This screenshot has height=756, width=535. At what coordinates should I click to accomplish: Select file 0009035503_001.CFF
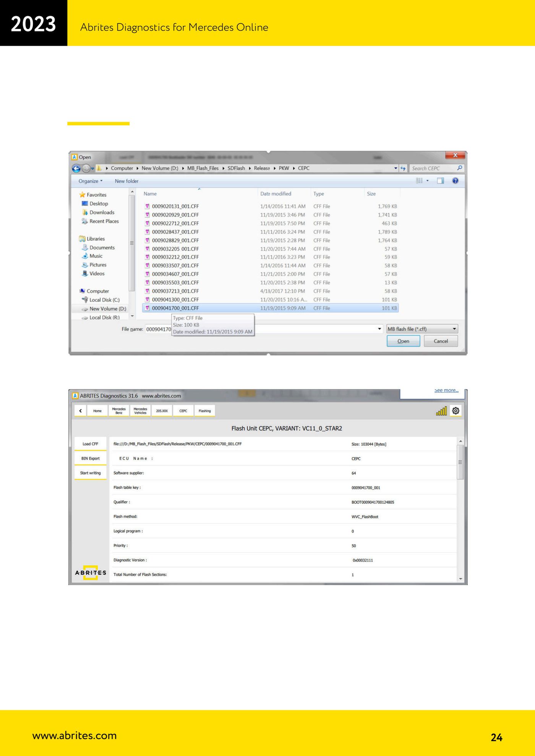[x=271, y=283]
